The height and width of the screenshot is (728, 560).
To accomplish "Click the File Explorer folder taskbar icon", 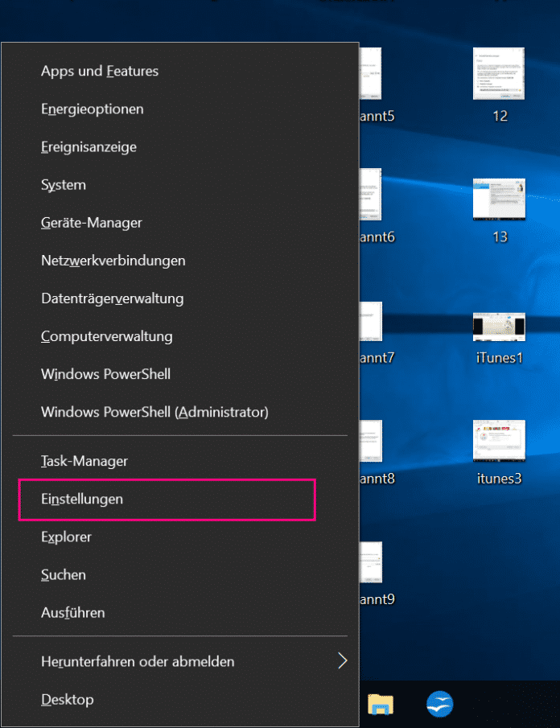I will (x=381, y=703).
